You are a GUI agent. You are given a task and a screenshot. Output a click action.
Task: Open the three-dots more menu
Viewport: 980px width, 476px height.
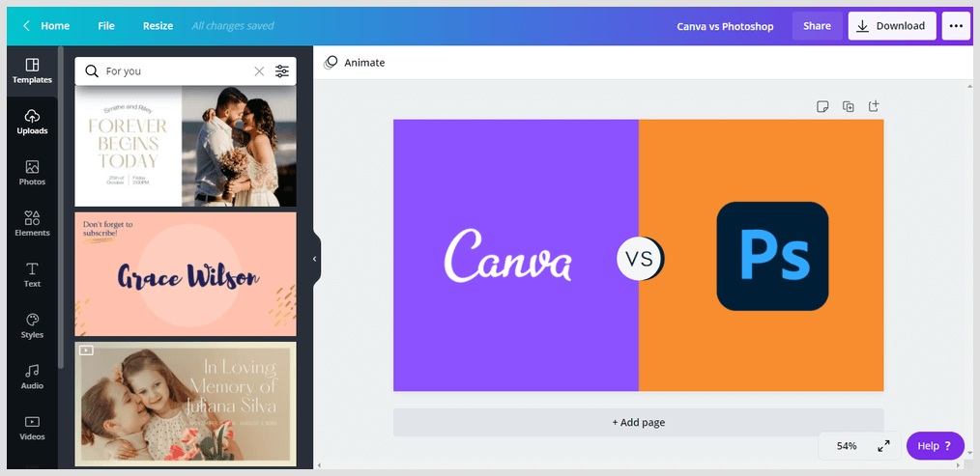pyautogui.click(x=956, y=26)
